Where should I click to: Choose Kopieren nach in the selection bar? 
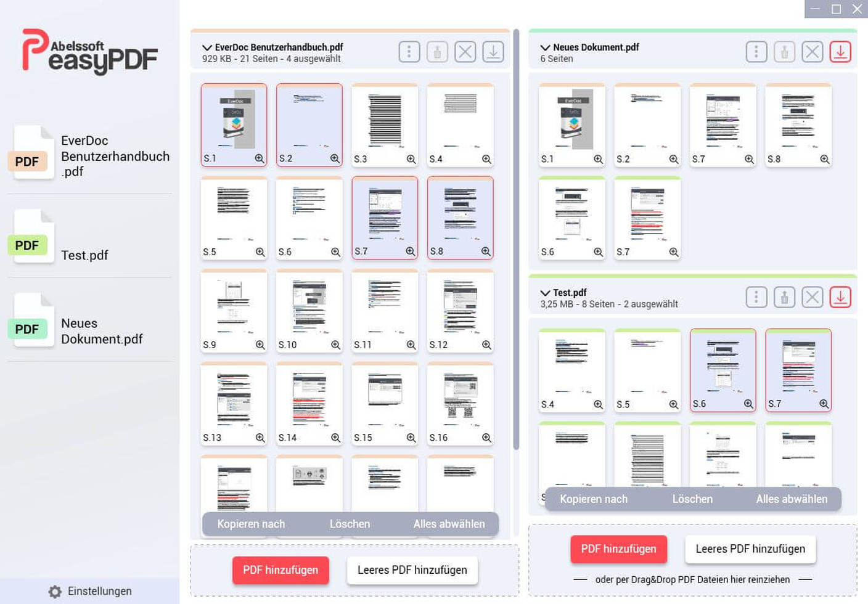(x=250, y=524)
